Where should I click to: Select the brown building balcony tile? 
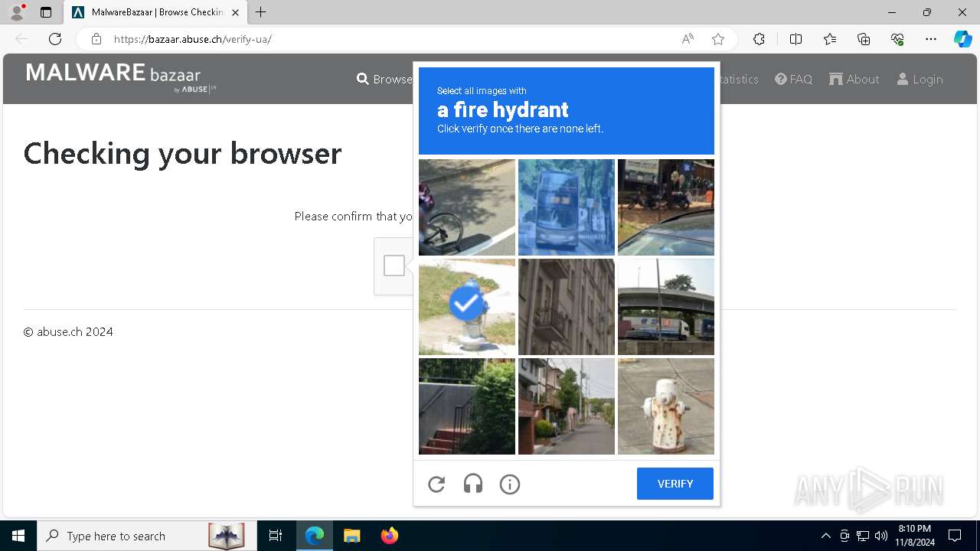(567, 307)
